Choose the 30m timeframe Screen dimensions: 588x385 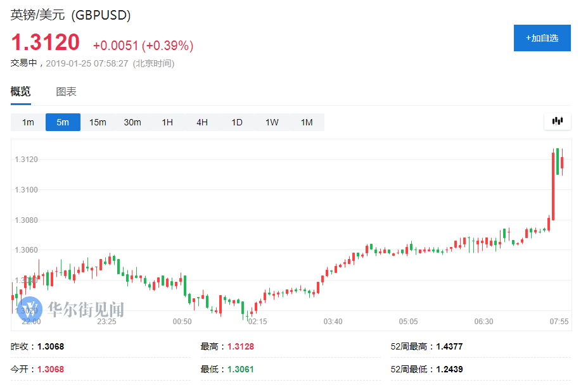coord(132,122)
